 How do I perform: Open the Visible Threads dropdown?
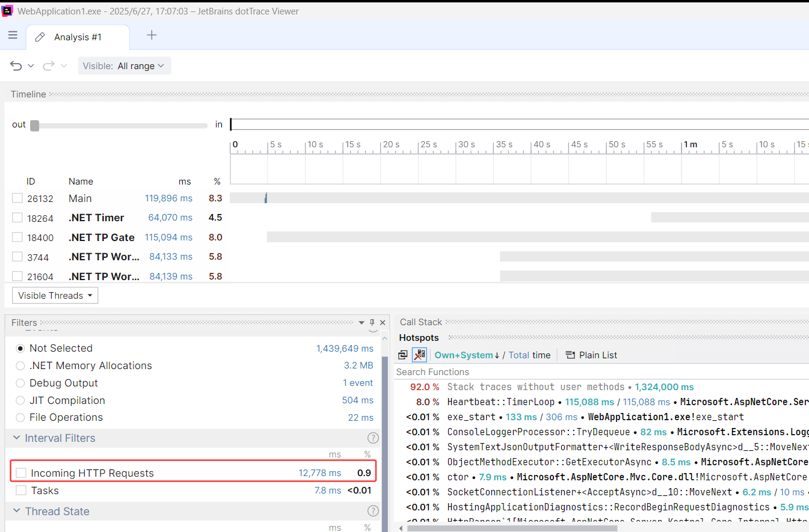(x=55, y=295)
